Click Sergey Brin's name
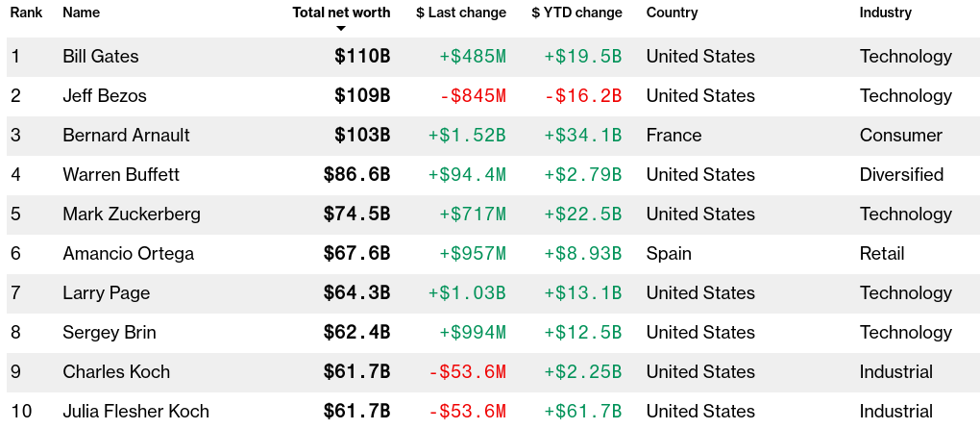This screenshot has height=429, width=980. 110,333
